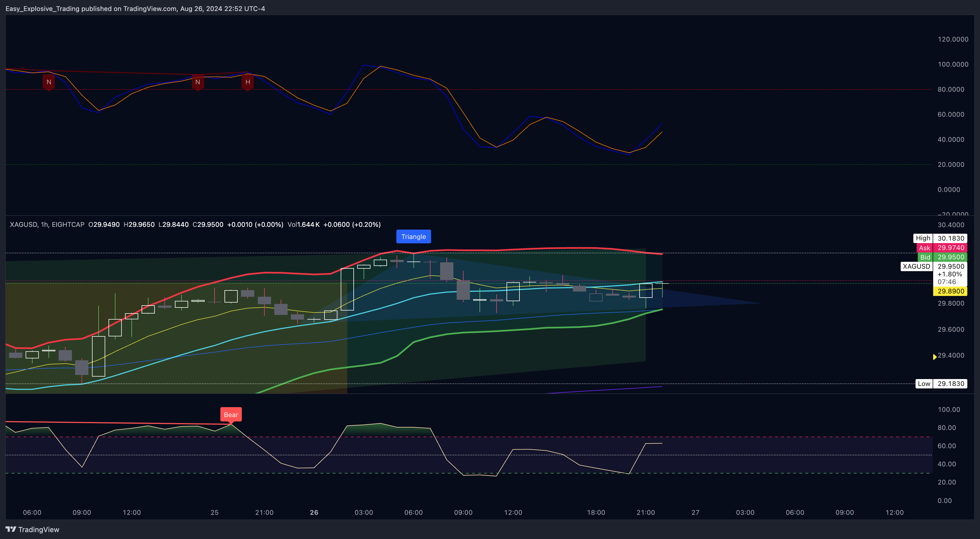Click the Low 29.1830 price label

pyautogui.click(x=941, y=383)
